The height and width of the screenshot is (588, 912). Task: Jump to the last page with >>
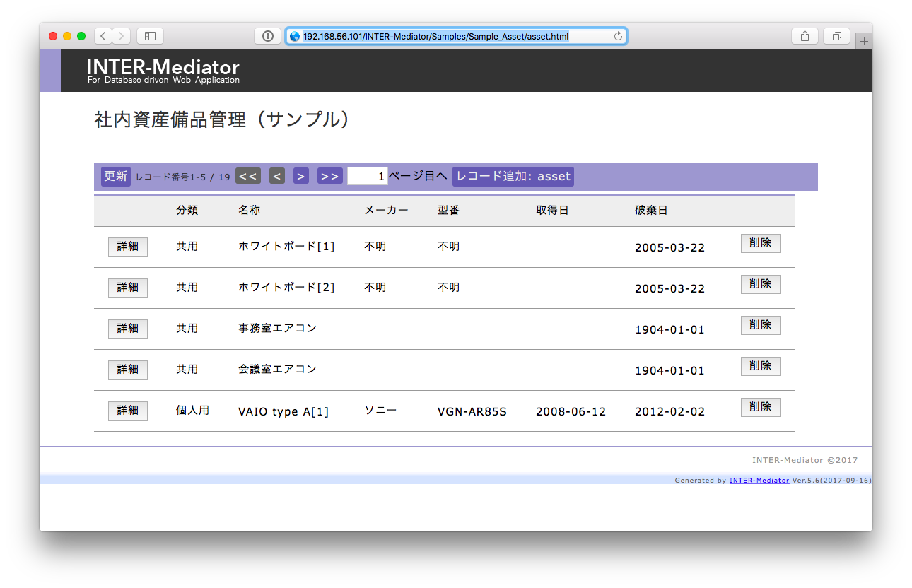[x=329, y=176]
